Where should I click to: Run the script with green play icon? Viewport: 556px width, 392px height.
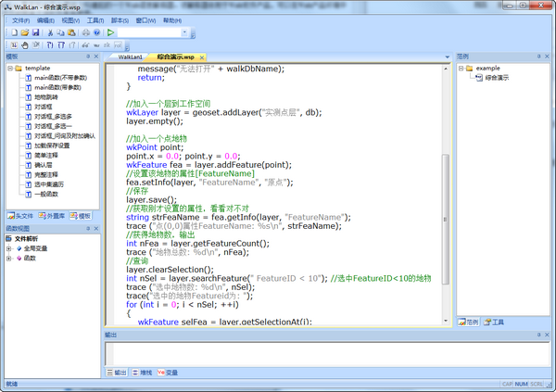click(x=110, y=32)
